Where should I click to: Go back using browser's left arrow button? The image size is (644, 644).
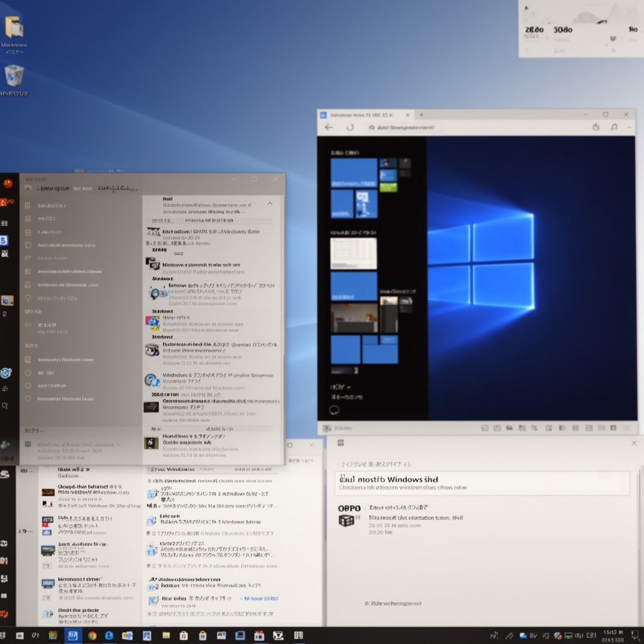point(328,127)
